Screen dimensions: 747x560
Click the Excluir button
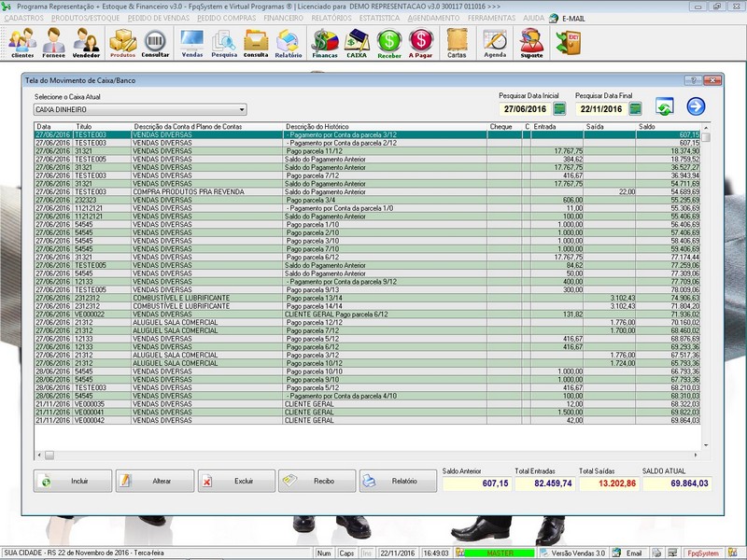tap(236, 482)
